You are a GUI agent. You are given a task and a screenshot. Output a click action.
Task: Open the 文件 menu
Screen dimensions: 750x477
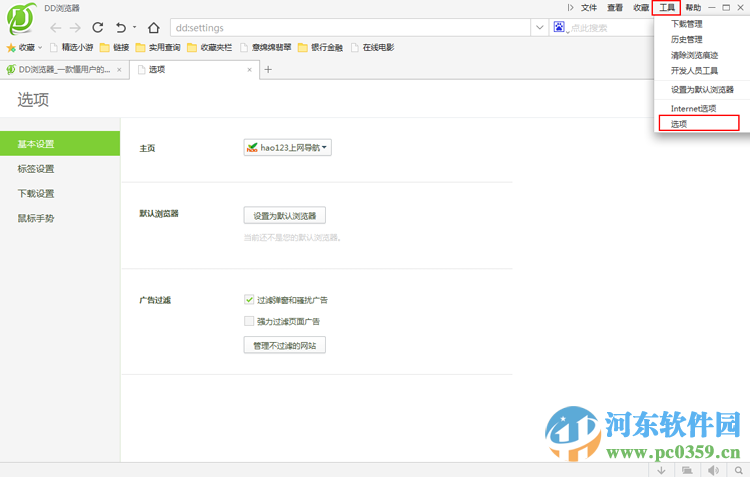(589, 8)
